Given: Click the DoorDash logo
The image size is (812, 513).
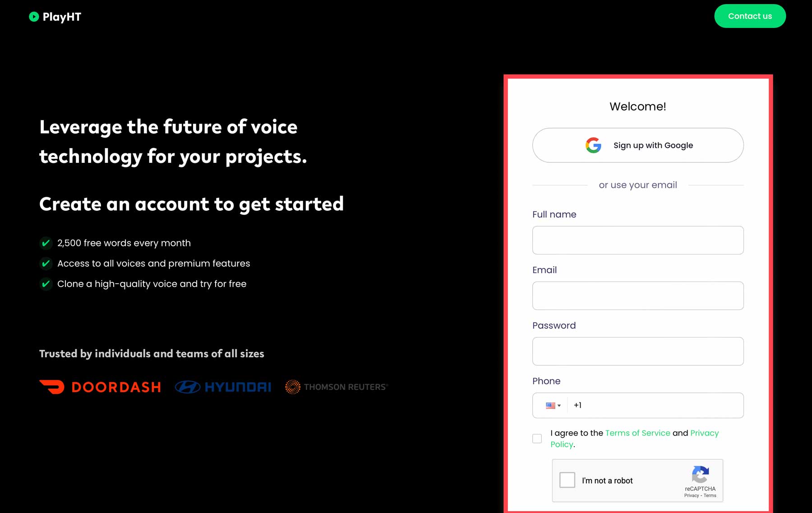Looking at the screenshot, I should (100, 387).
